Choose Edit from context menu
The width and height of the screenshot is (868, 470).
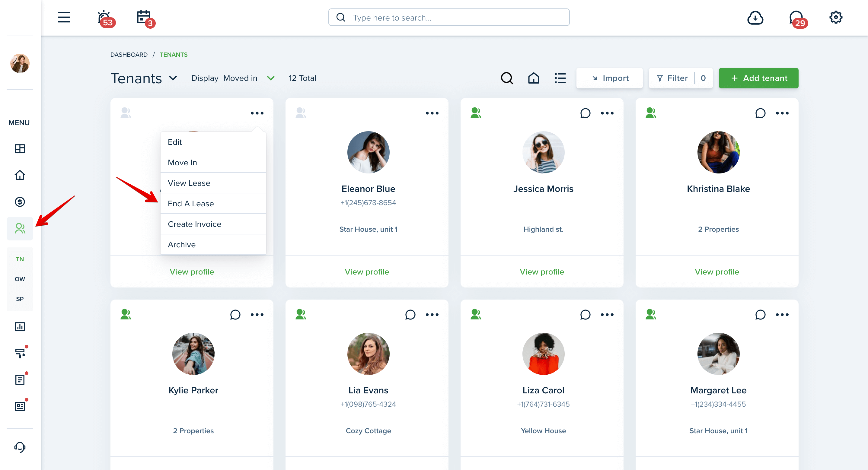coord(213,142)
